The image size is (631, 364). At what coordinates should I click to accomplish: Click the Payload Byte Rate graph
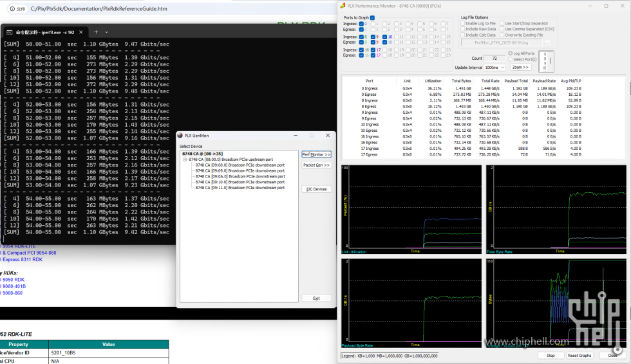coord(411,303)
